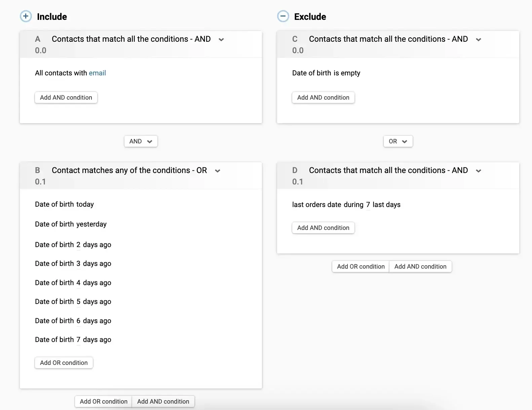This screenshot has height=410, width=532.
Task: Expand group B condition type chevron
Action: click(218, 171)
